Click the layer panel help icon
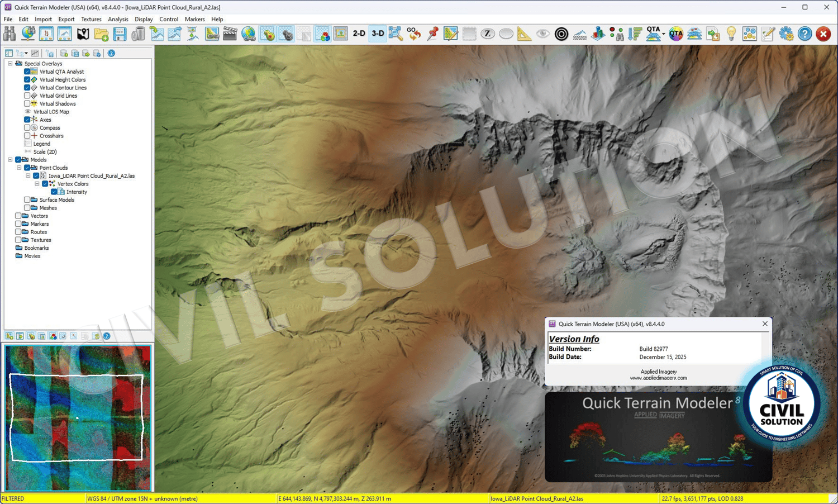The width and height of the screenshot is (838, 504). (111, 53)
